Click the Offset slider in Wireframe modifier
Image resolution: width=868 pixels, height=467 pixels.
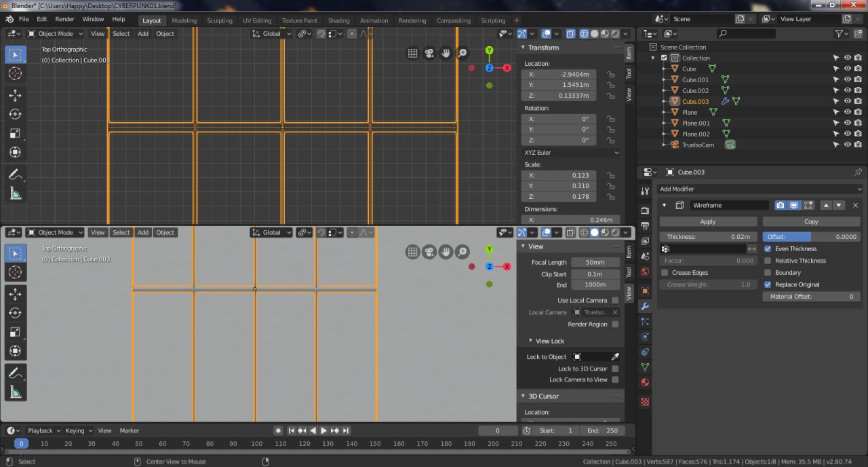click(x=812, y=237)
